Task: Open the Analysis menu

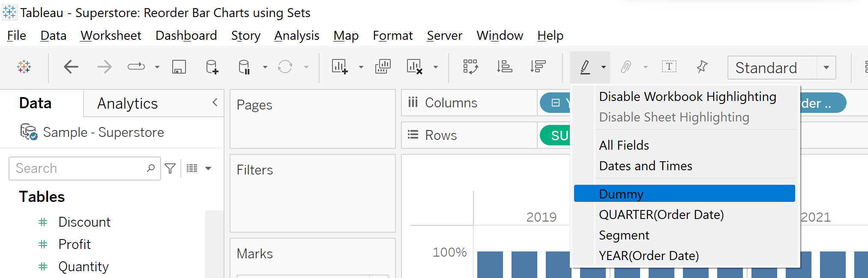Action: [x=297, y=35]
